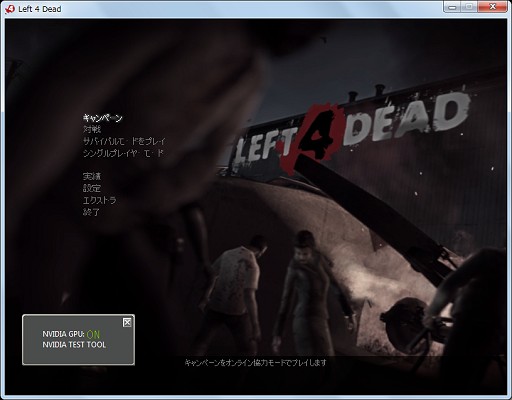
Task: Open the 実績 achievements page
Action: (92, 176)
